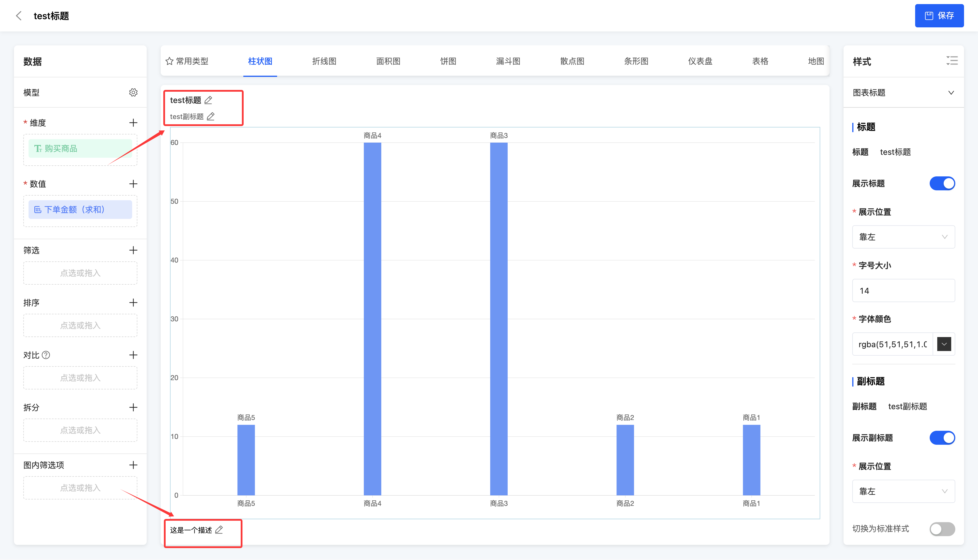Click plus icon next to 维度
Screen dimensions: 978x560
133,123
